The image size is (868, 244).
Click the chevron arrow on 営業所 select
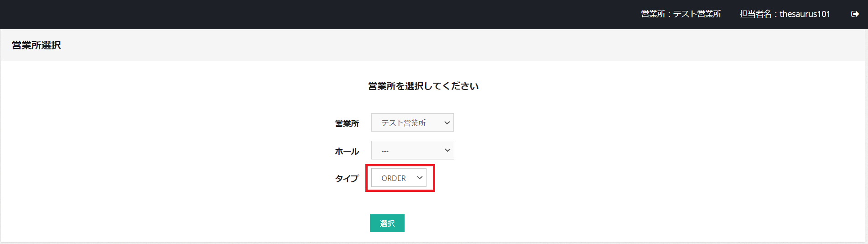pos(447,122)
